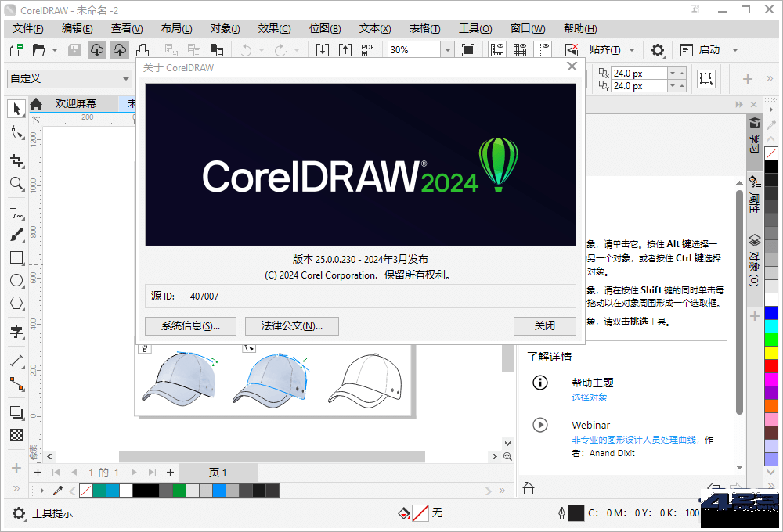Viewport: 783px width, 532px height.
Task: Click the 页 1 page tab
Action: tap(218, 472)
